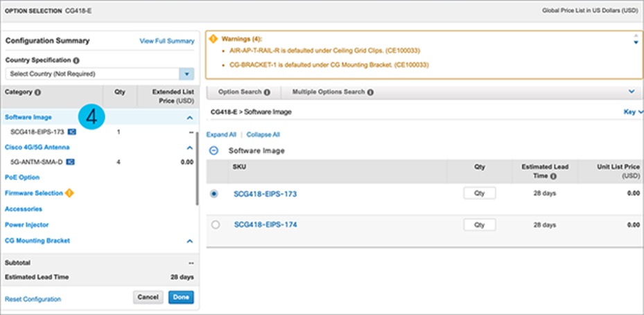
Task: Click Expand All link
Action: coord(221,134)
